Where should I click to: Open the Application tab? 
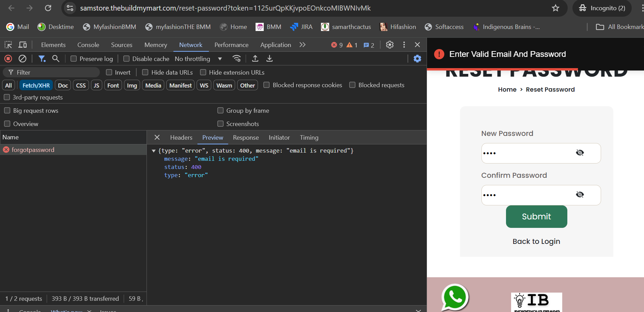click(x=276, y=45)
